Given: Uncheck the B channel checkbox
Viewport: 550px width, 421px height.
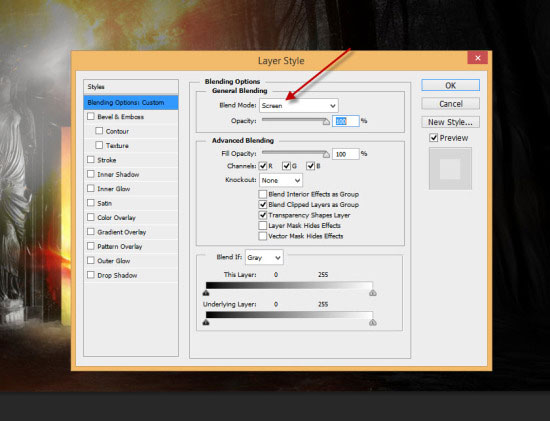Looking at the screenshot, I should pyautogui.click(x=310, y=166).
